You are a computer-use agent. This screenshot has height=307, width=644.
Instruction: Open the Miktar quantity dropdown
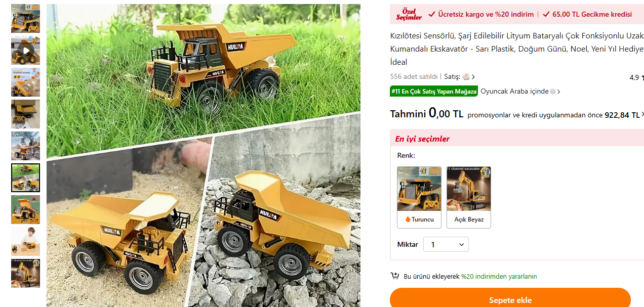click(446, 244)
